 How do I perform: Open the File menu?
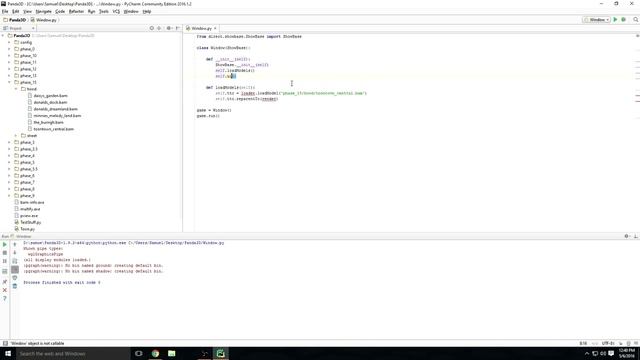5,11
